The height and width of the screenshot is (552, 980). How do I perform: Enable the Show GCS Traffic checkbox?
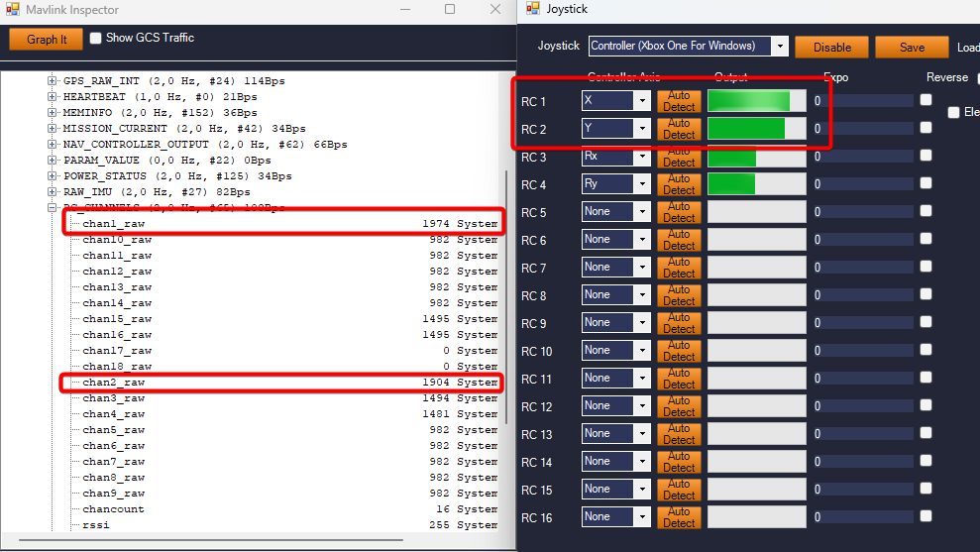pyautogui.click(x=96, y=39)
